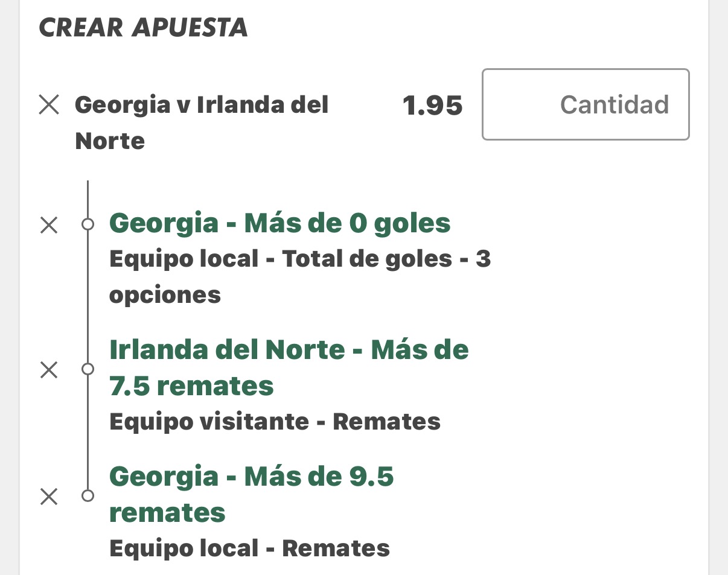Viewport: 728px width, 575px height.
Task: Select the Georgia - Más de 0 goles pick
Action: (279, 223)
